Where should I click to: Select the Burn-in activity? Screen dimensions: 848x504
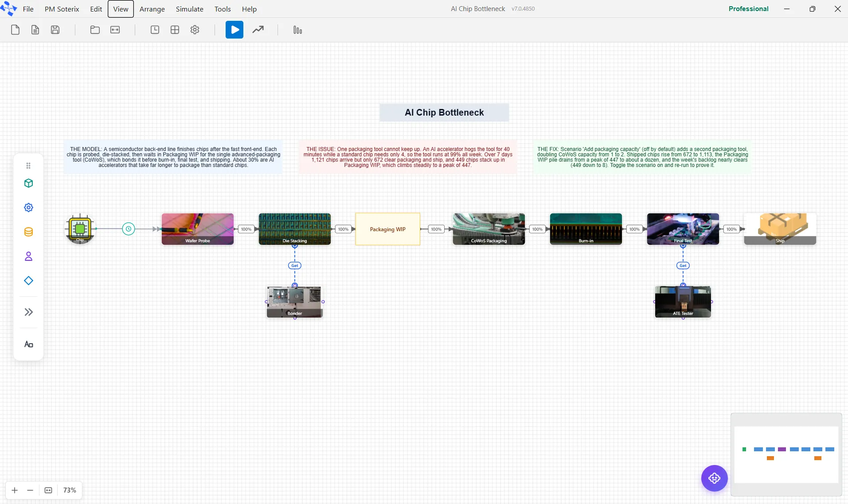pos(586,229)
